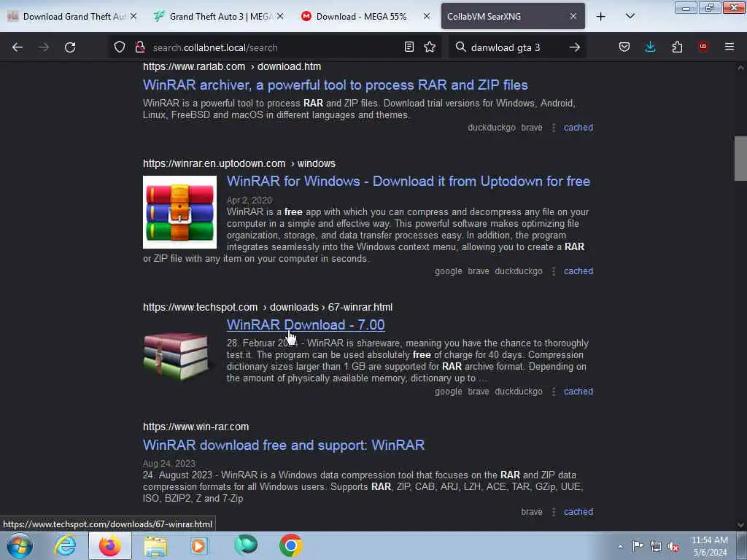Click the https://www.techspot.com URL text

click(200, 307)
